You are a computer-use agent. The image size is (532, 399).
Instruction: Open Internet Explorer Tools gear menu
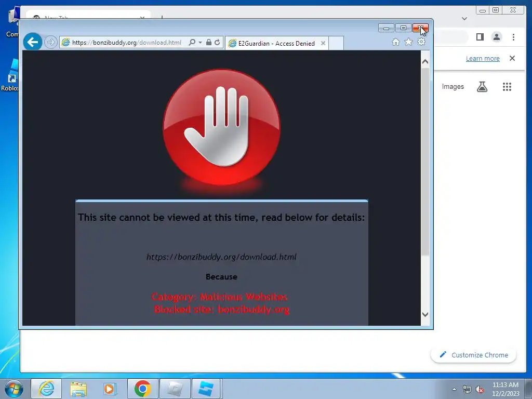(x=421, y=42)
